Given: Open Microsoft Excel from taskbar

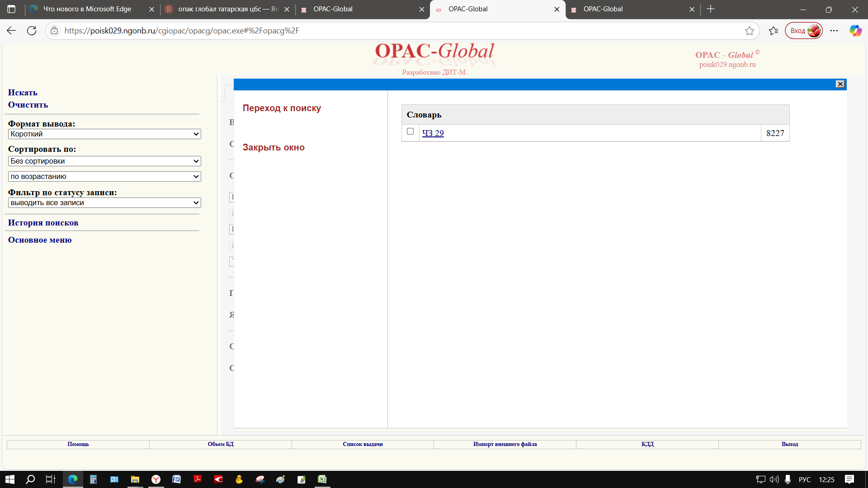Looking at the screenshot, I should (x=322, y=479).
